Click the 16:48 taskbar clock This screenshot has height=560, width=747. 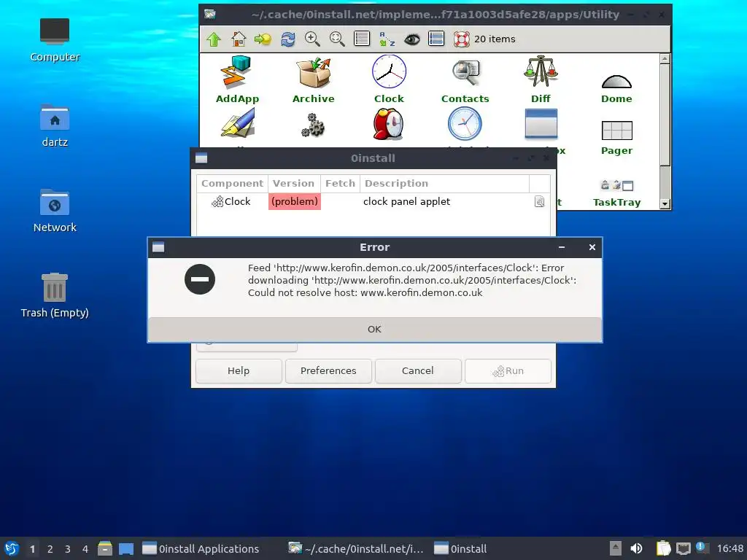(x=729, y=548)
